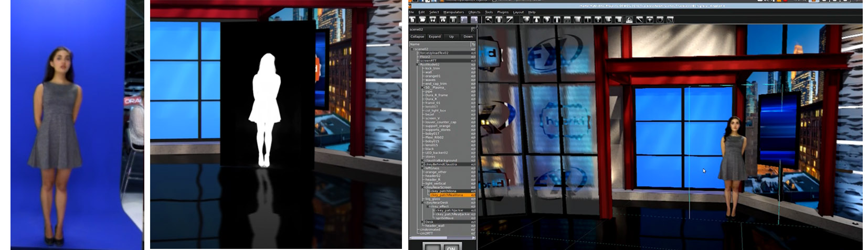Open the File menu
868x250 pixels.
click(411, 12)
